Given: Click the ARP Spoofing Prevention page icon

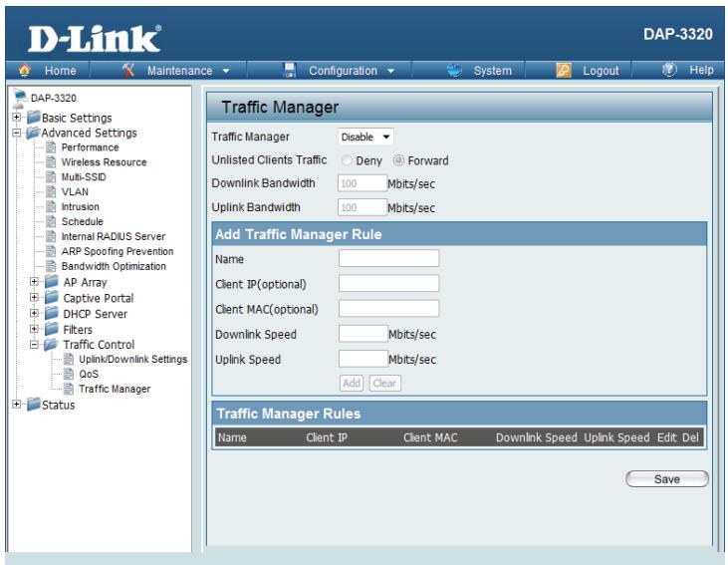Looking at the screenshot, I should 51,251.
